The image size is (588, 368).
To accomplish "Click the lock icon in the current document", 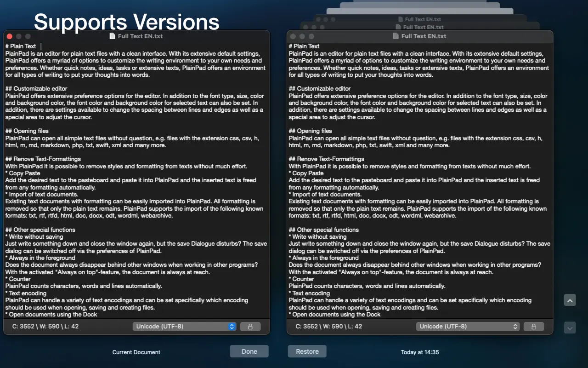I will pos(250,327).
